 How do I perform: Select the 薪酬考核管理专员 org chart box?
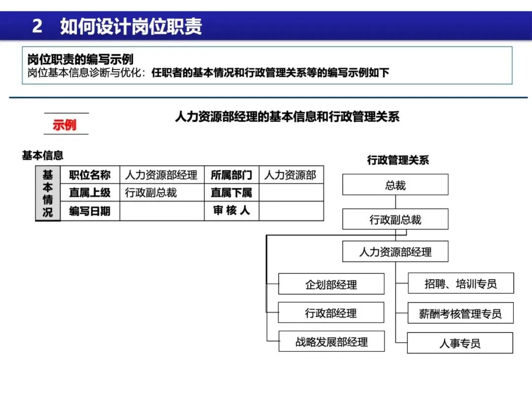pyautogui.click(x=461, y=313)
